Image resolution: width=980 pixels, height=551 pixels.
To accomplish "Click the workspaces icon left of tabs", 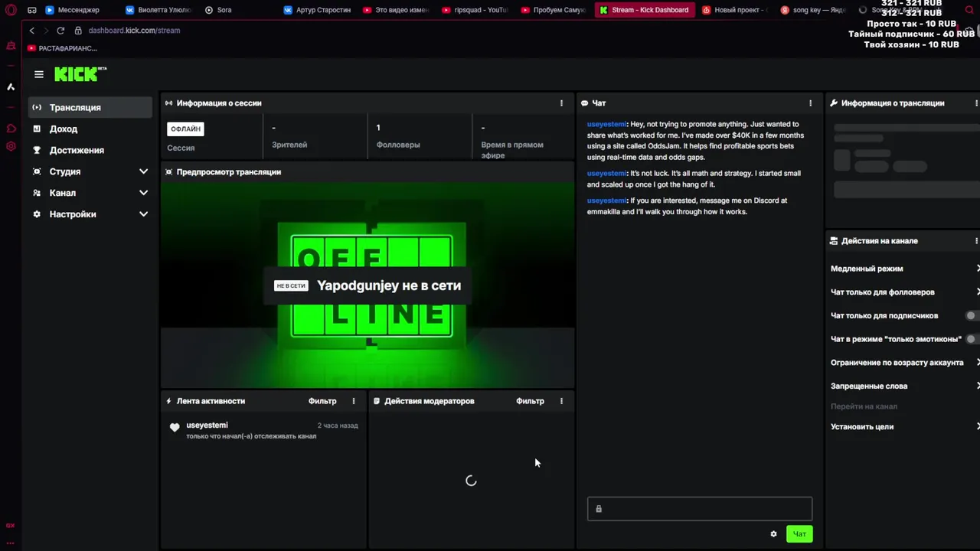I will pos(32,10).
